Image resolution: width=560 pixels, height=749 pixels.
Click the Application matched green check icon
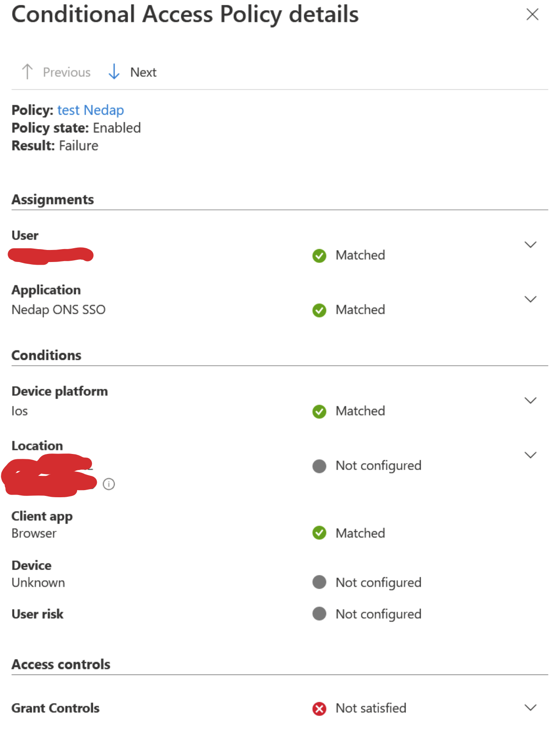coord(319,310)
